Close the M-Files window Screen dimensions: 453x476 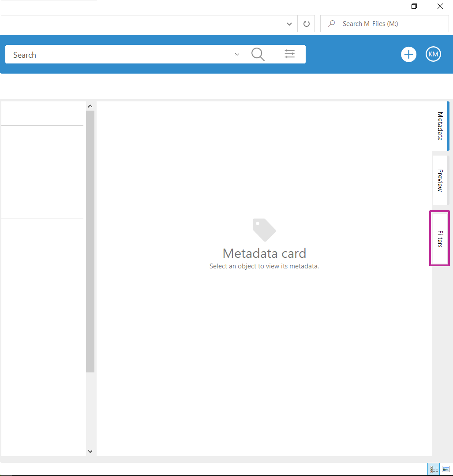tap(440, 6)
